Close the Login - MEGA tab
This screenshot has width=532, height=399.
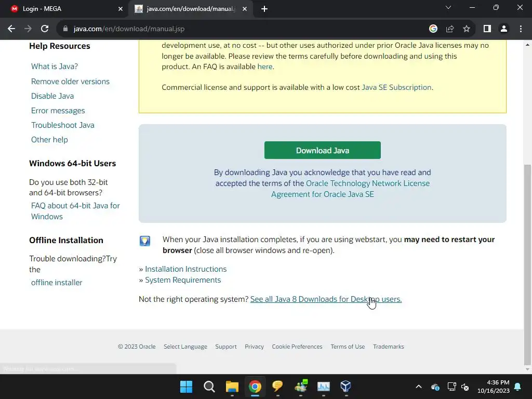[121, 9]
